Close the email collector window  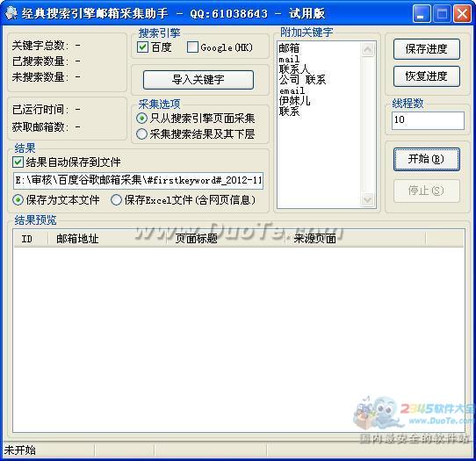pos(462,14)
